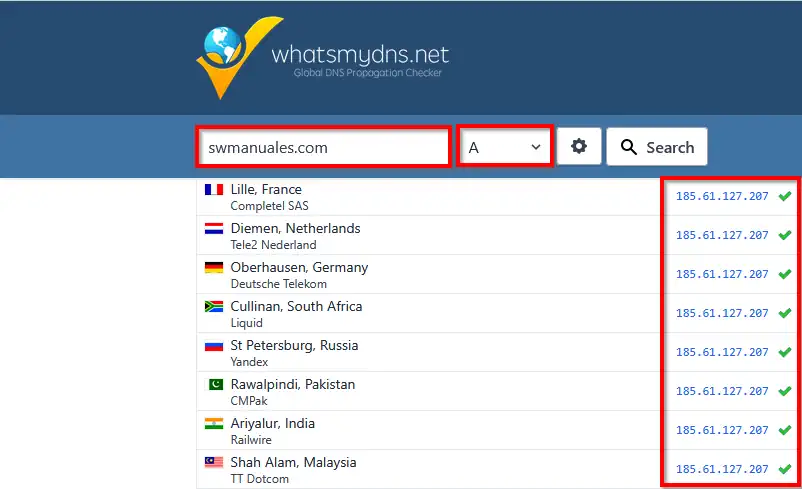
Task: Click the 'Completel SAS' provider name
Action: [x=270, y=206]
